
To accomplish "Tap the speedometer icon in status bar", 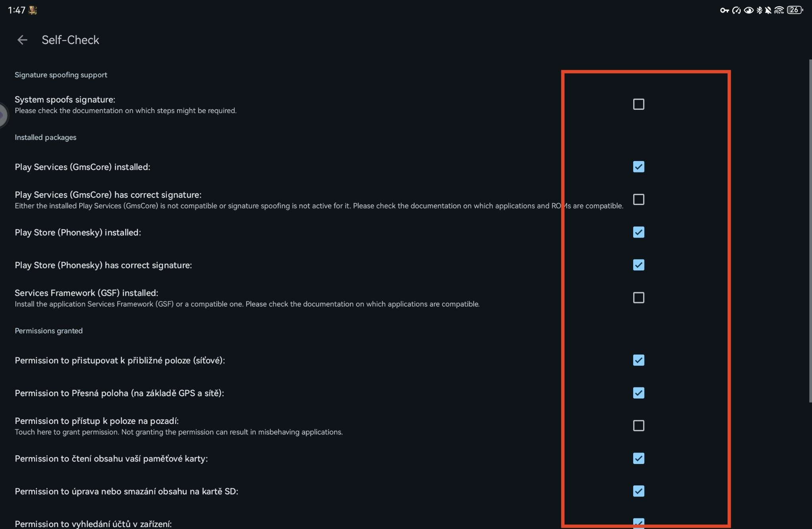I will click(736, 10).
